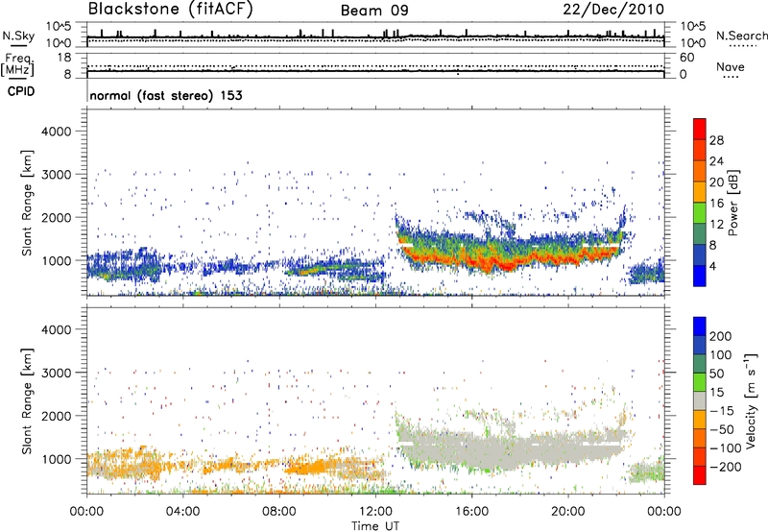Click the power panel 'Slant Range [km]' label
This screenshot has height=532, width=768.
pos(27,203)
